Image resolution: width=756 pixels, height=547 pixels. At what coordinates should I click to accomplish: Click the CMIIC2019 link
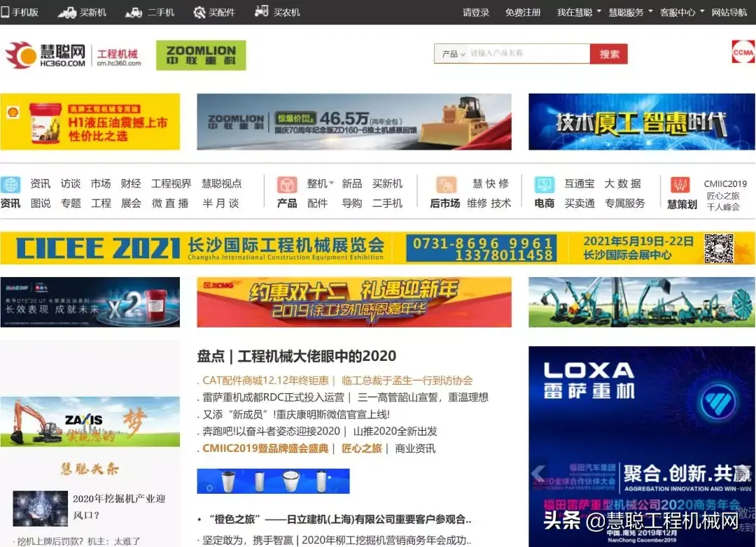coord(725,184)
